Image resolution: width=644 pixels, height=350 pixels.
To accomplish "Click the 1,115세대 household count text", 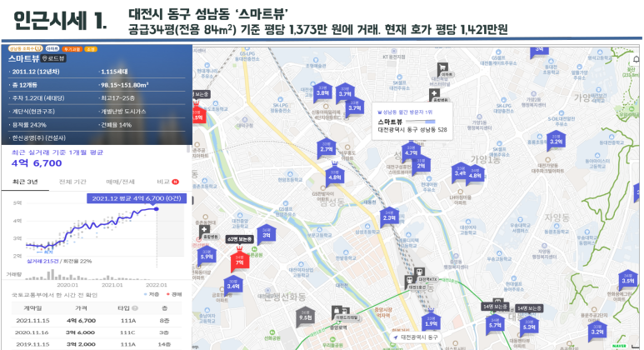I will point(114,72).
